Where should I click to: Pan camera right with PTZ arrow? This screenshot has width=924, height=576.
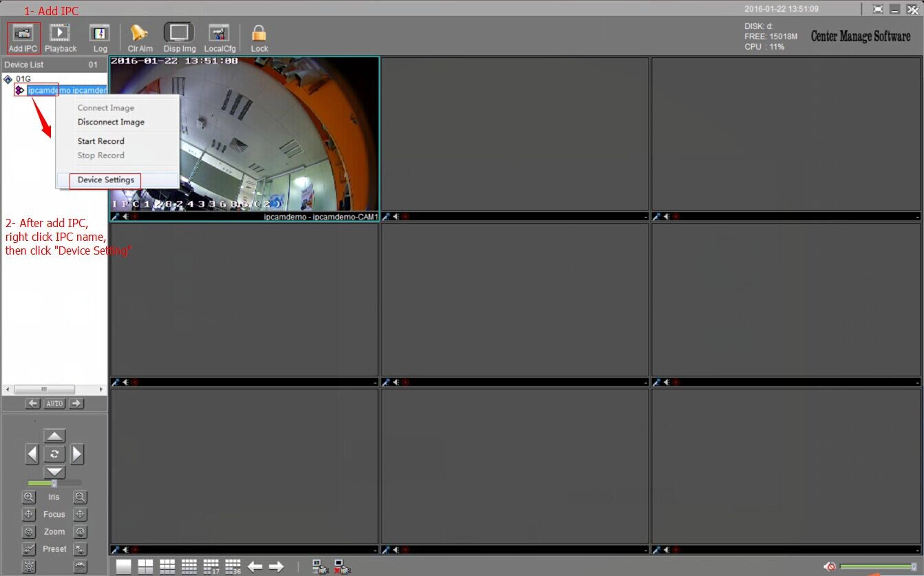pos(77,454)
